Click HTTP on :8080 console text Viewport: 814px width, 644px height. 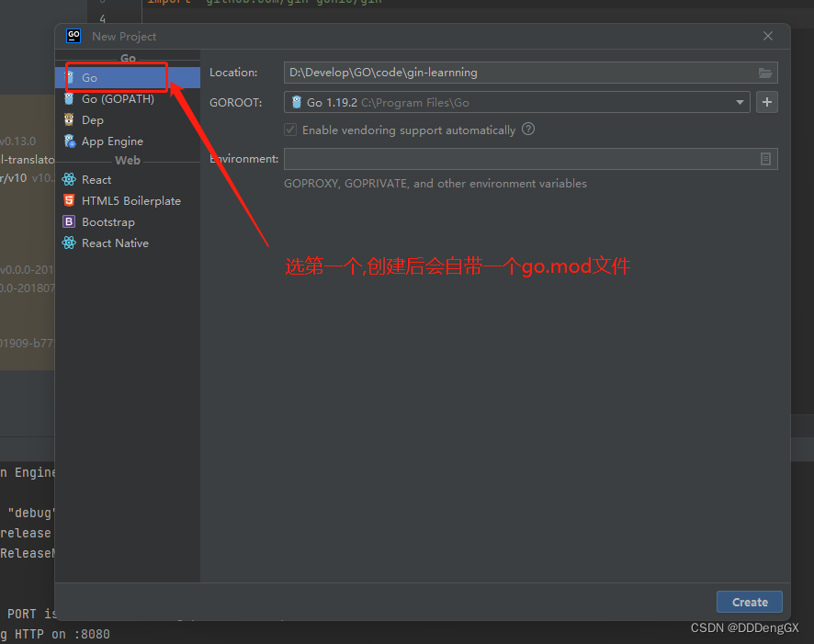tap(62, 634)
